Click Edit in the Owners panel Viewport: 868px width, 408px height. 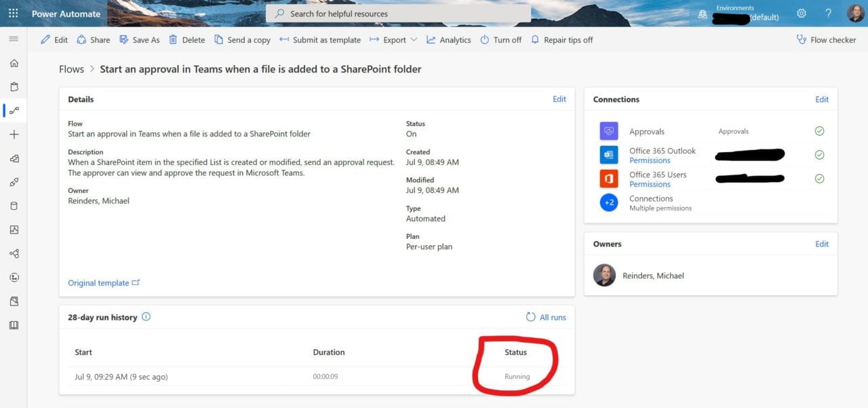[822, 244]
